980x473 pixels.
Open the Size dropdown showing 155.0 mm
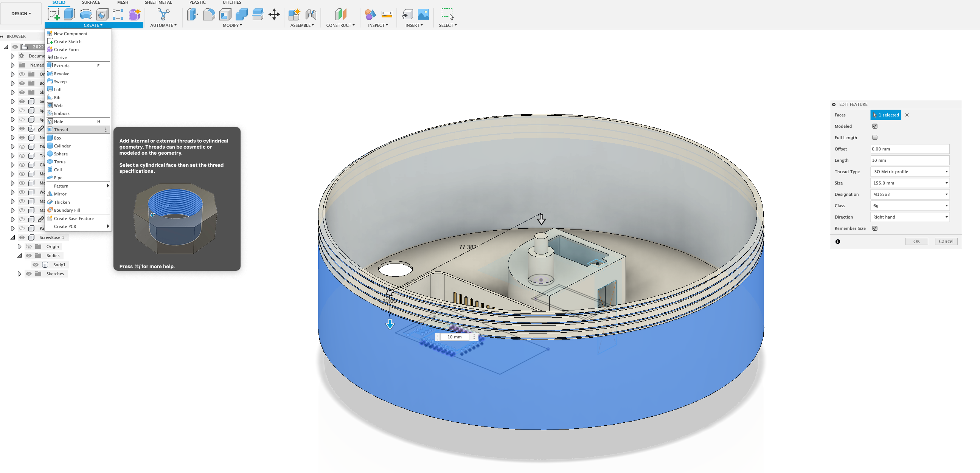click(910, 183)
